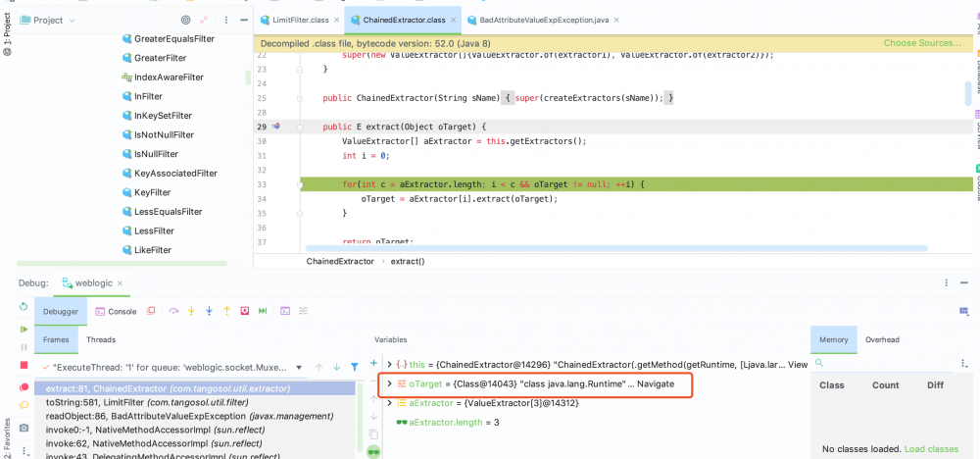Toggle the Mute Breakpoints icon
980x459 pixels.
tap(24, 405)
